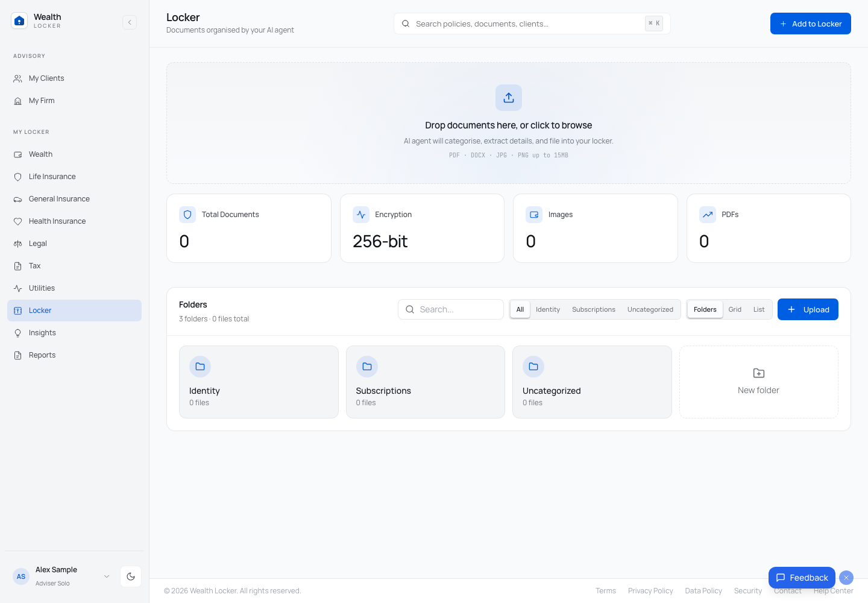Click the Reports file icon

(x=18, y=355)
